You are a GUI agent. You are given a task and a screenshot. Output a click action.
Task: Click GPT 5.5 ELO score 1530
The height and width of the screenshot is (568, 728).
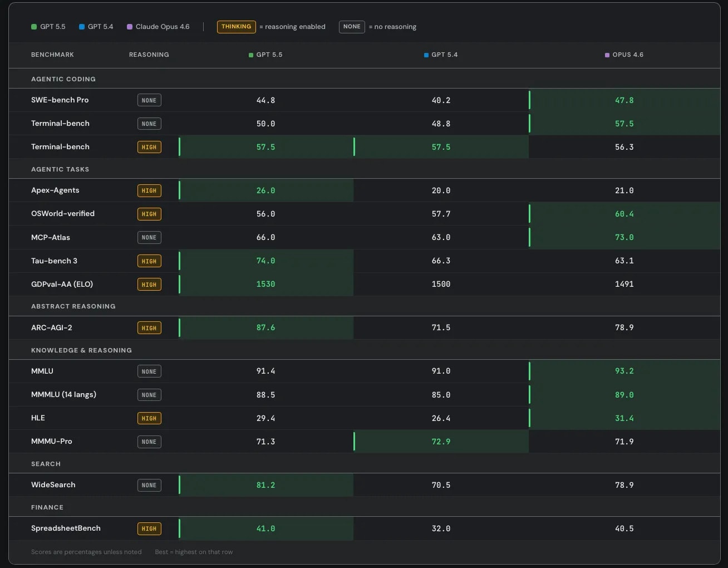[265, 284]
